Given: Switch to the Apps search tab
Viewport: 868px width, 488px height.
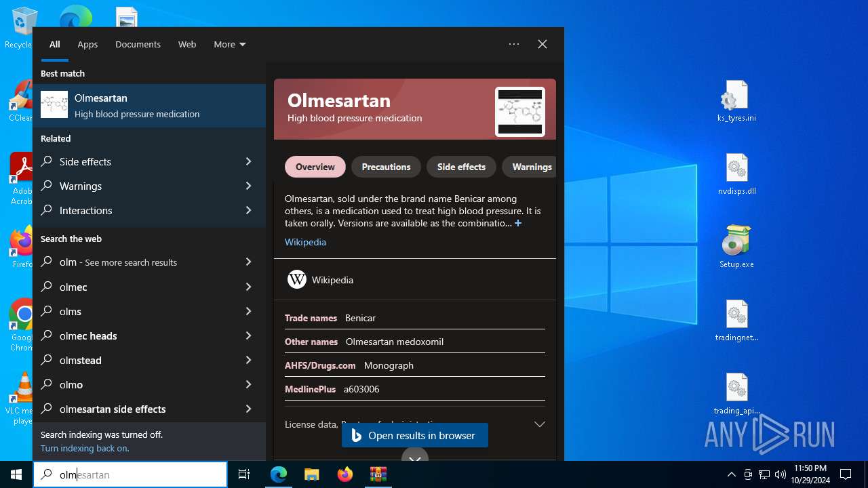Looking at the screenshot, I should [x=87, y=44].
